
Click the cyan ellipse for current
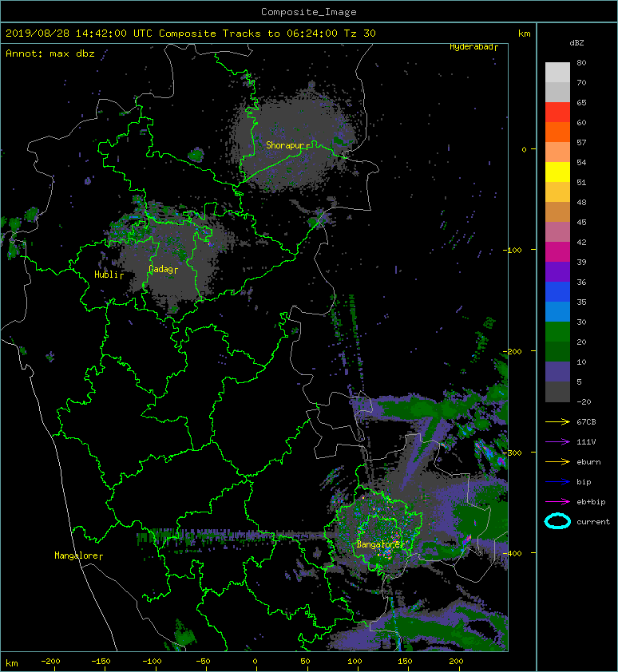coord(557,521)
